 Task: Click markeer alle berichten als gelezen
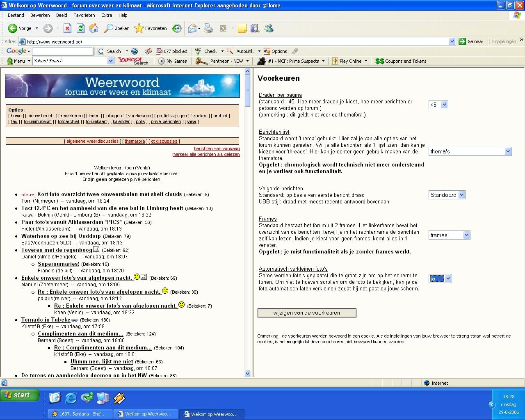point(206,154)
